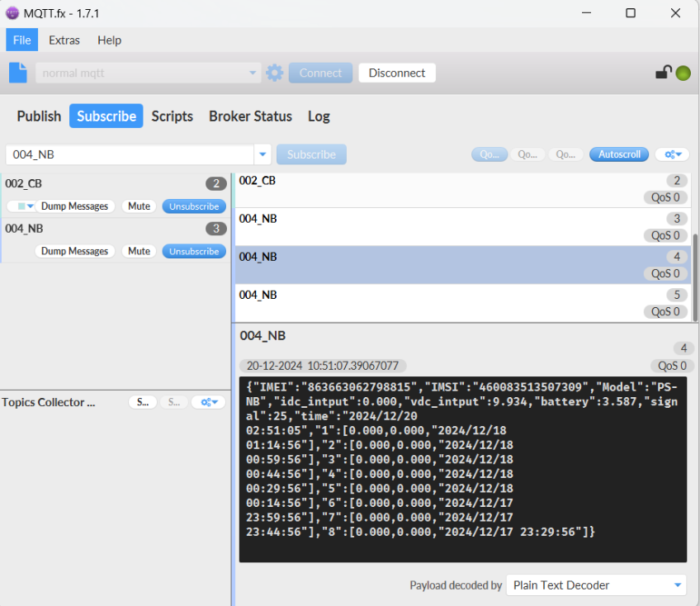The width and height of the screenshot is (700, 606).
Task: Click the Topics Collector heading
Action: click(x=49, y=402)
